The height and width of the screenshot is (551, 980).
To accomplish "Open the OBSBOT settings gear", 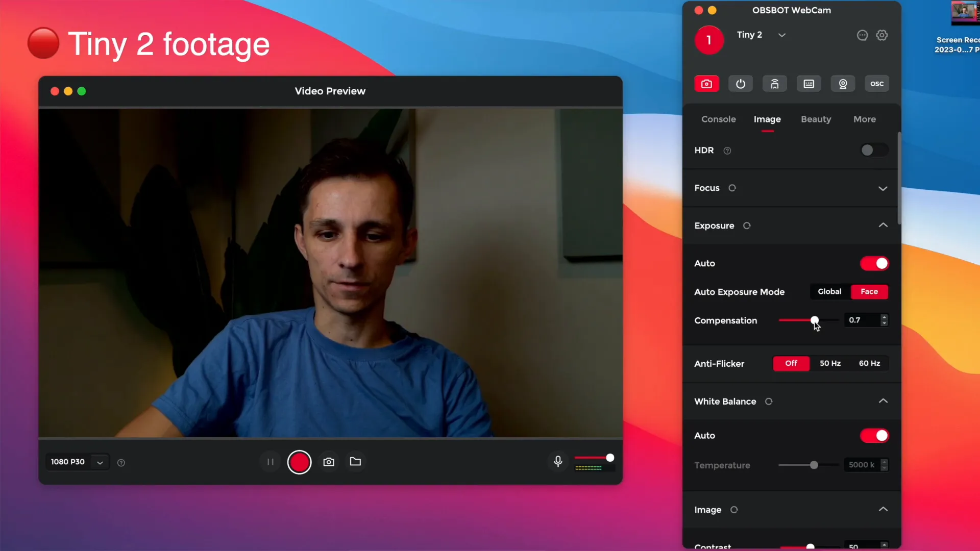I will pos(882,35).
